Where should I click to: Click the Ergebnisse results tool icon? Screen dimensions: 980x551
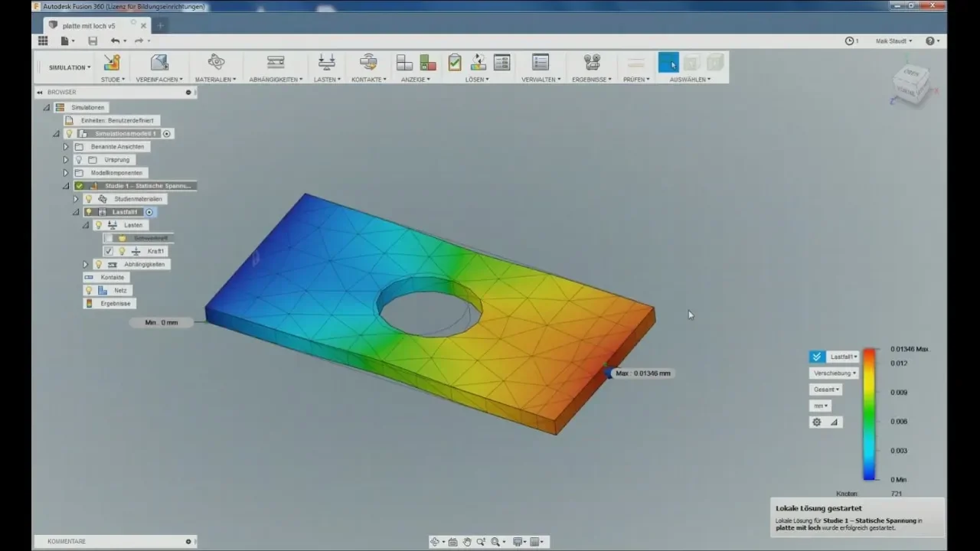point(592,62)
